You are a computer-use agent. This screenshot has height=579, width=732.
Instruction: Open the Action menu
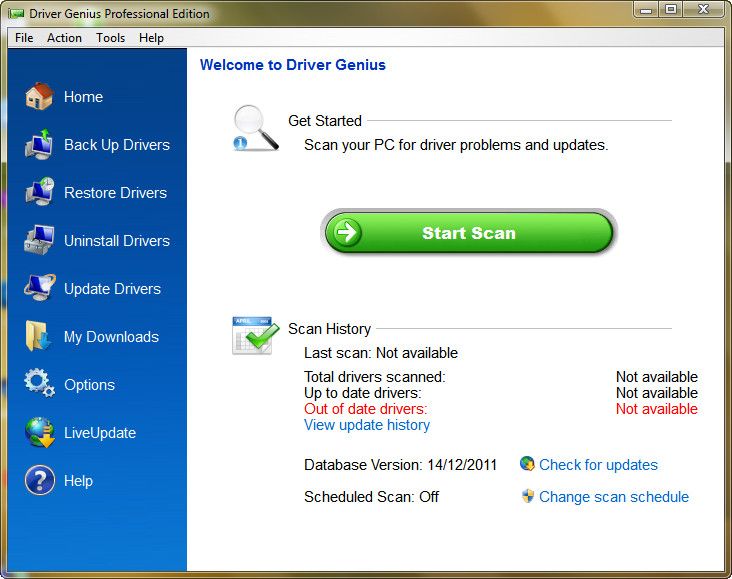click(x=64, y=38)
